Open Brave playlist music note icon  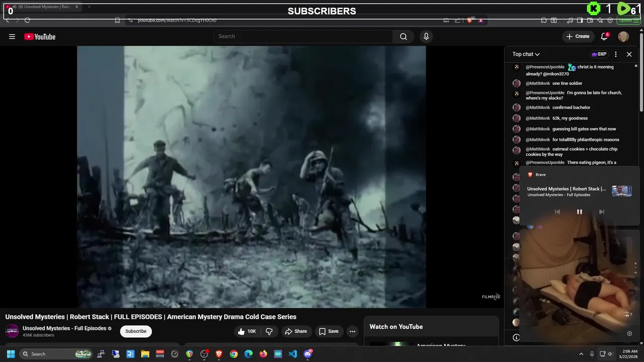click(x=570, y=20)
